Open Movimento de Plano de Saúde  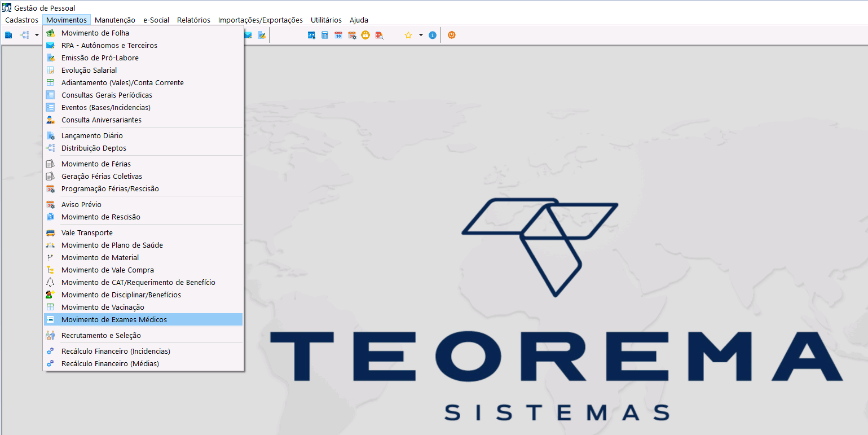pyautogui.click(x=143, y=245)
